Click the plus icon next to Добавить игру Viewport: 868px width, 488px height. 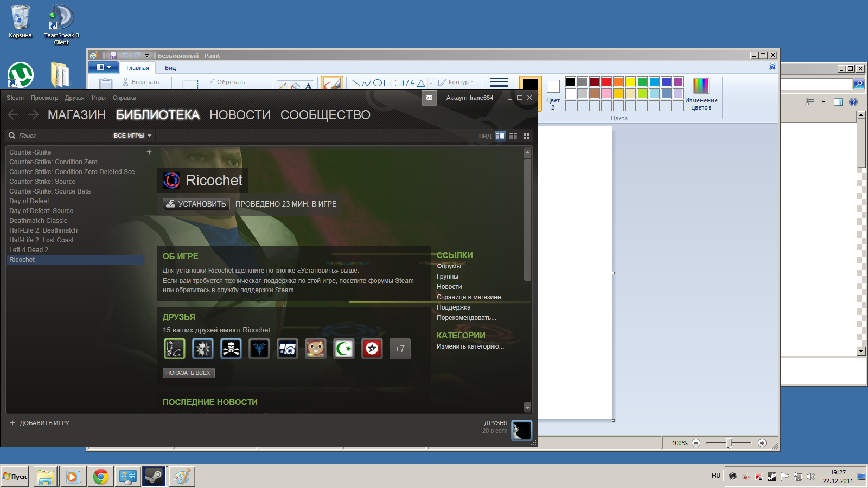12,423
